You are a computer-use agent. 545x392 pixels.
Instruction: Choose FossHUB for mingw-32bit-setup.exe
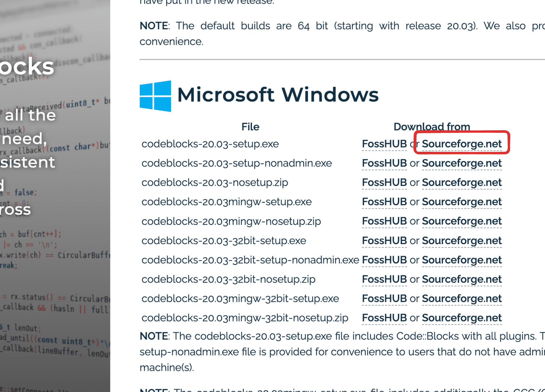(x=384, y=299)
